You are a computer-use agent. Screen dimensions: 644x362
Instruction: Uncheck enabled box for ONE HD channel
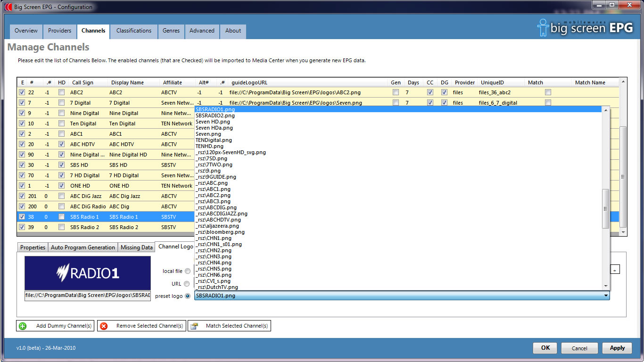coord(22,186)
